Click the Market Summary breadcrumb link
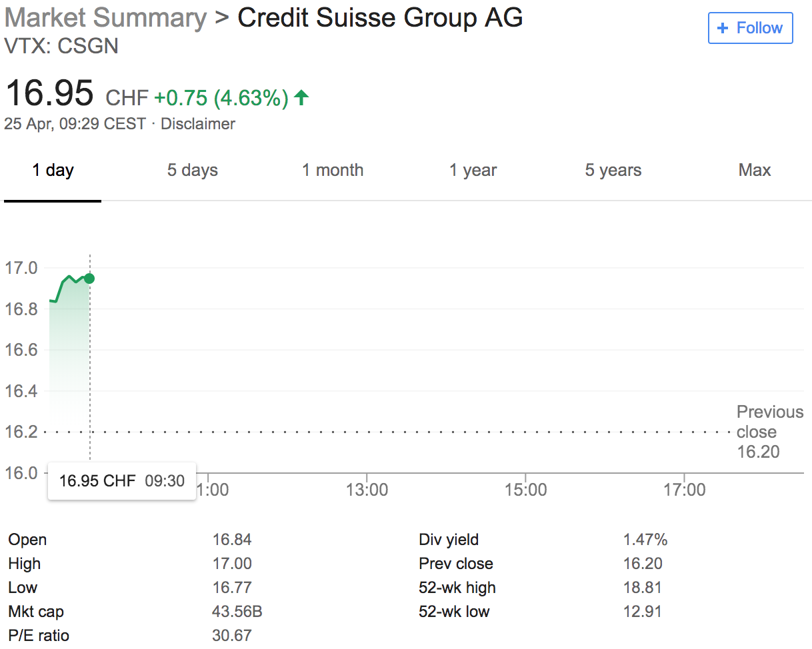This screenshot has height=649, width=812. [105, 18]
